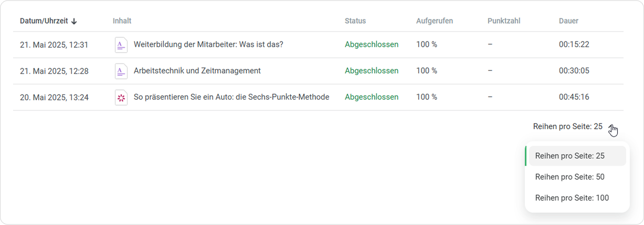The image size is (644, 225).
Task: Click the Status column header
Action: tap(355, 21)
